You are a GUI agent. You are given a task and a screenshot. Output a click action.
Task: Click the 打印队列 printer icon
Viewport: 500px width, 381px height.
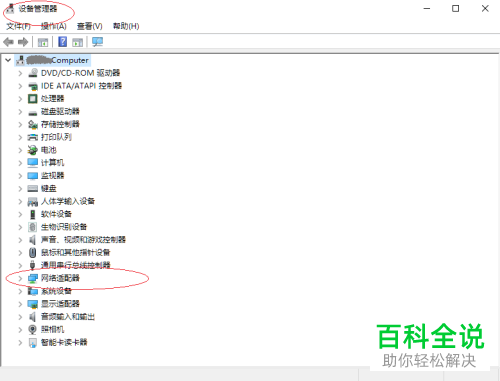33,137
